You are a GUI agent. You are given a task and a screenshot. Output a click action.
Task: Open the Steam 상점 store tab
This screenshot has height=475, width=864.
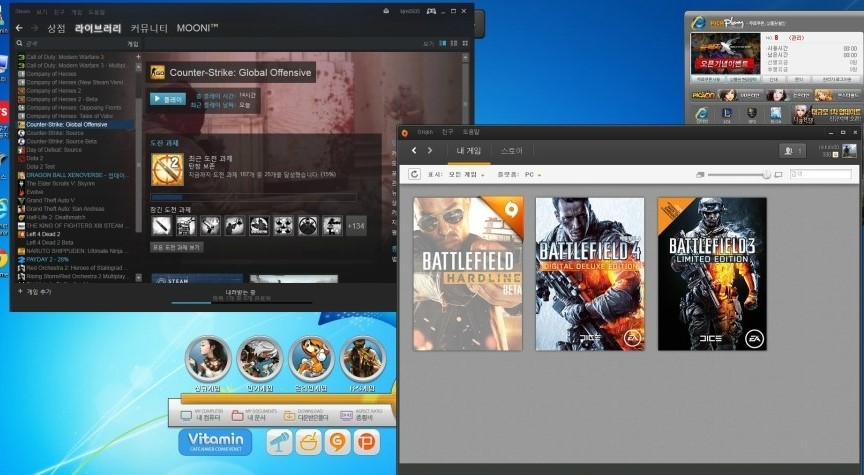click(x=56, y=28)
